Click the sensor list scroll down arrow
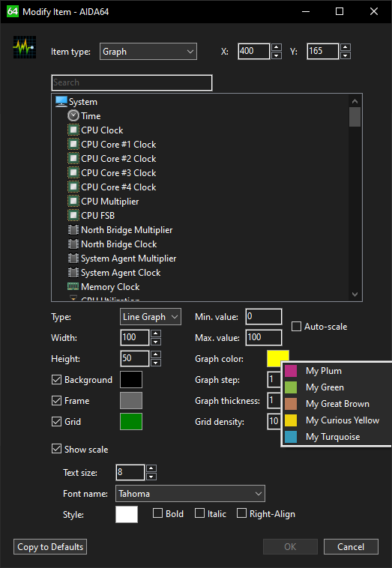Image resolution: width=392 pixels, height=568 pixels. pos(355,294)
